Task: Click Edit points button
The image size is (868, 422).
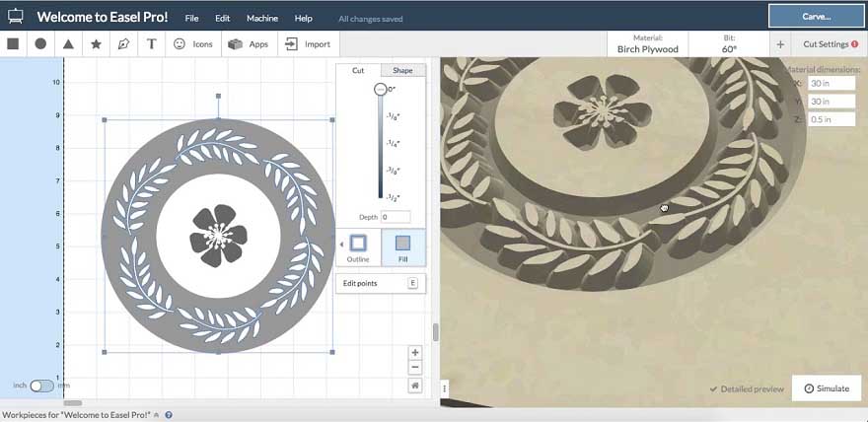Action: (381, 283)
